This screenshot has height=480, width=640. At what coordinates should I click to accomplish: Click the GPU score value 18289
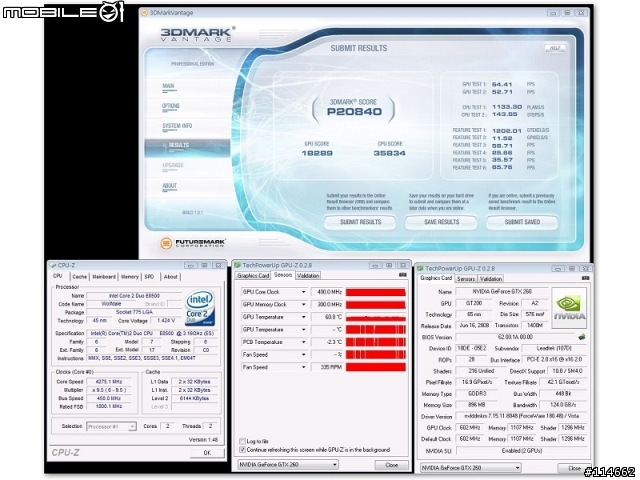tap(317, 153)
